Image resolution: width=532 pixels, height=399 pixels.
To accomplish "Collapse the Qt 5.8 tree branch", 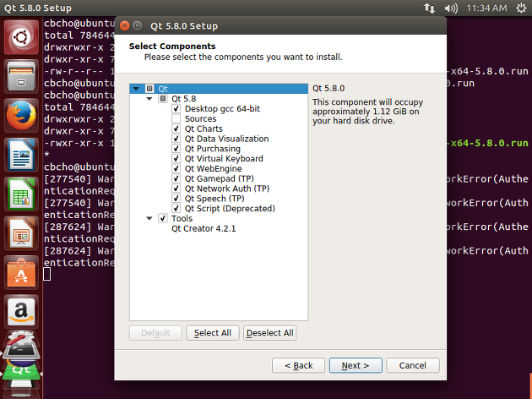I will point(149,99).
